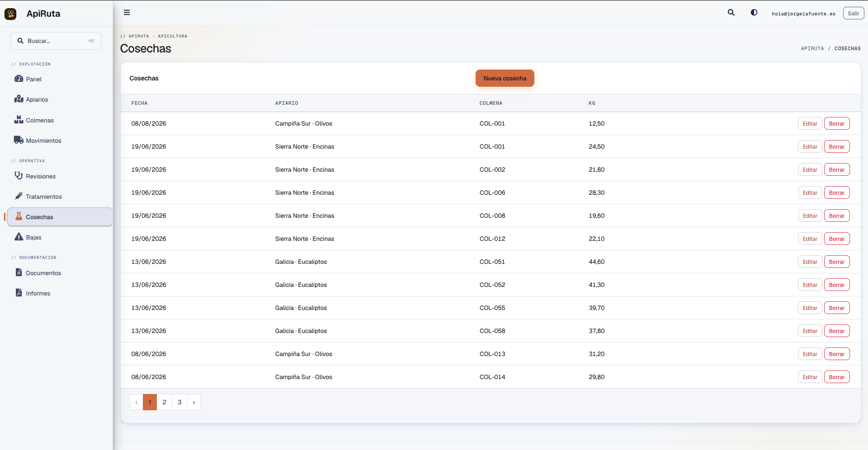The width and height of the screenshot is (868, 450).
Task: Go to pagination page 2
Action: (165, 402)
